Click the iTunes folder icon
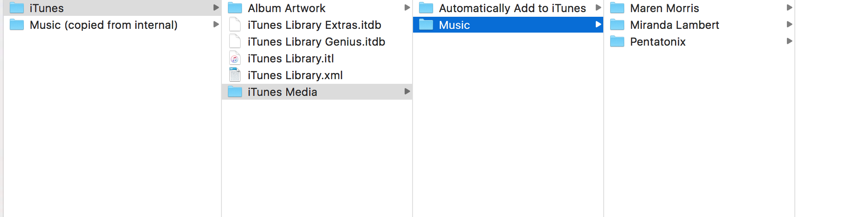 (x=17, y=8)
